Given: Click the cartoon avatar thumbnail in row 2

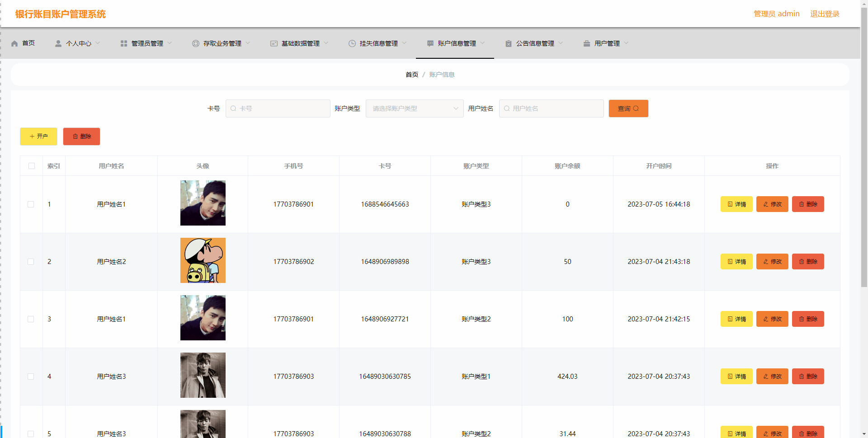Looking at the screenshot, I should point(203,260).
